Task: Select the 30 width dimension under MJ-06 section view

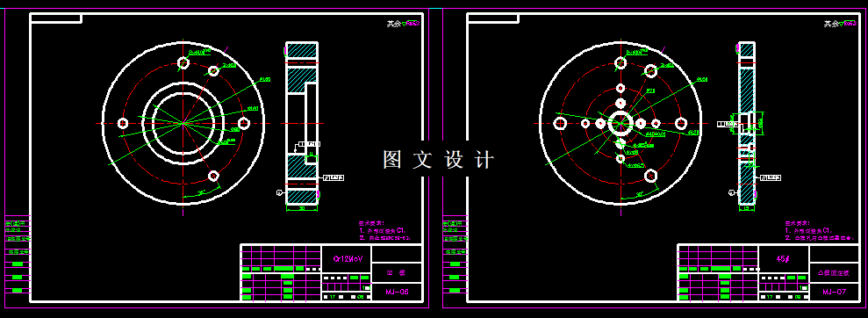Action: coord(302,208)
